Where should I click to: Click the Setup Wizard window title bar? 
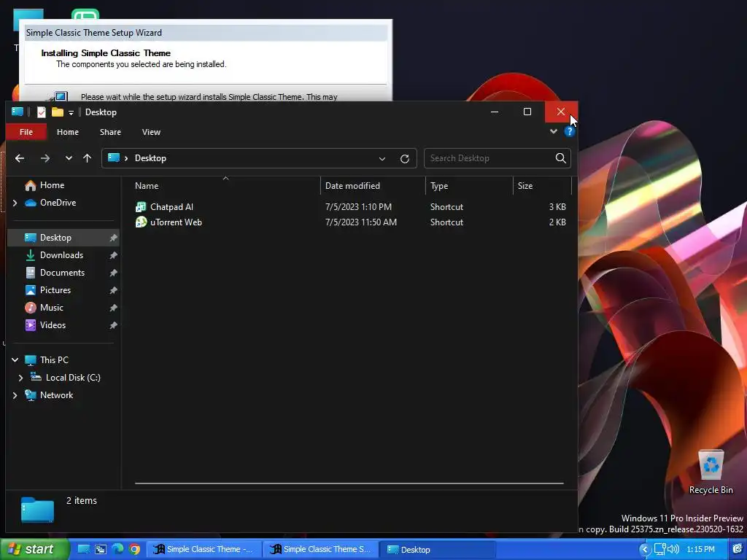[x=206, y=33]
